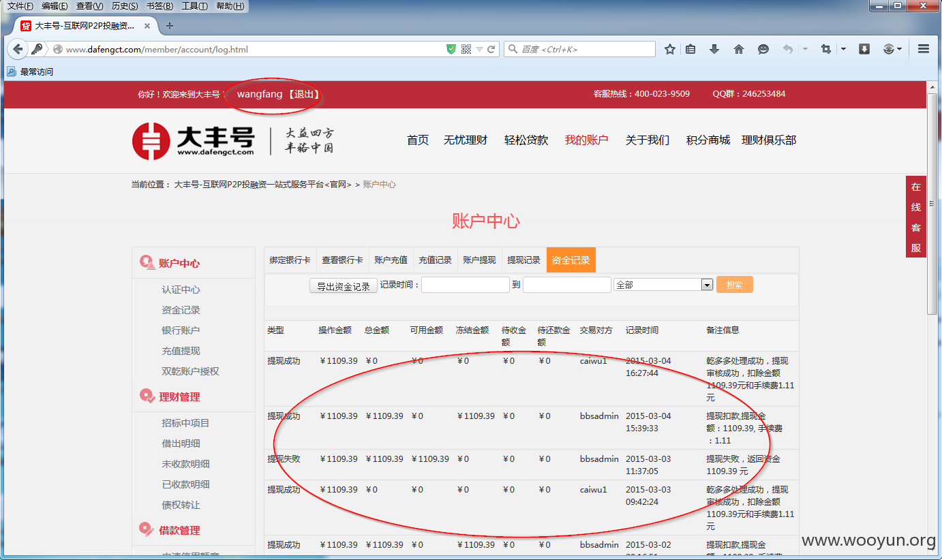Open the 全部 type dropdown
Viewport: 942px width, 560px height.
point(663,285)
